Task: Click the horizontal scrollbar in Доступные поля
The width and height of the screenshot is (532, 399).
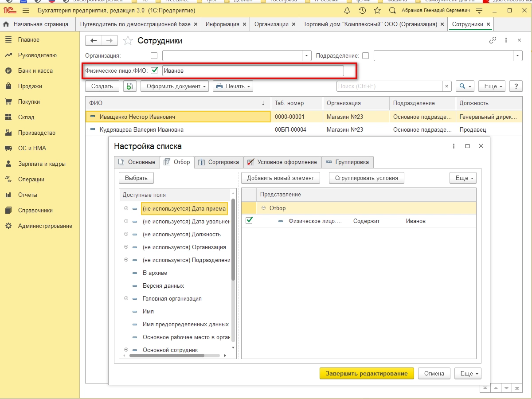Action: tap(167, 355)
